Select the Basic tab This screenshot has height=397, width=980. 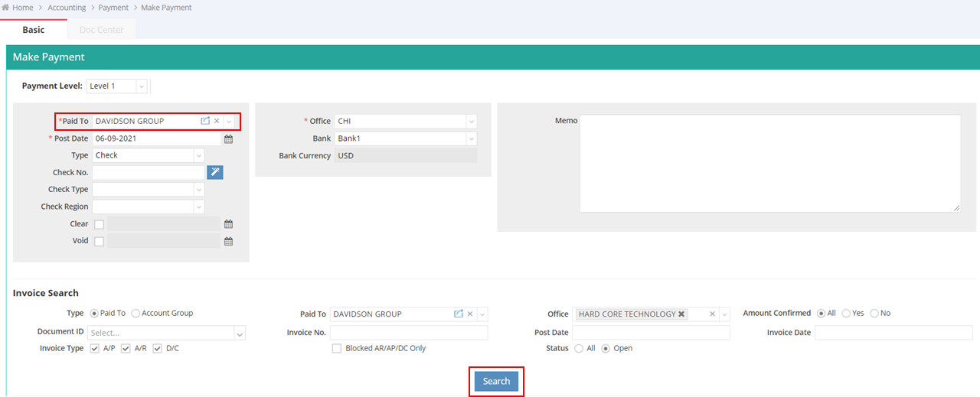point(34,30)
